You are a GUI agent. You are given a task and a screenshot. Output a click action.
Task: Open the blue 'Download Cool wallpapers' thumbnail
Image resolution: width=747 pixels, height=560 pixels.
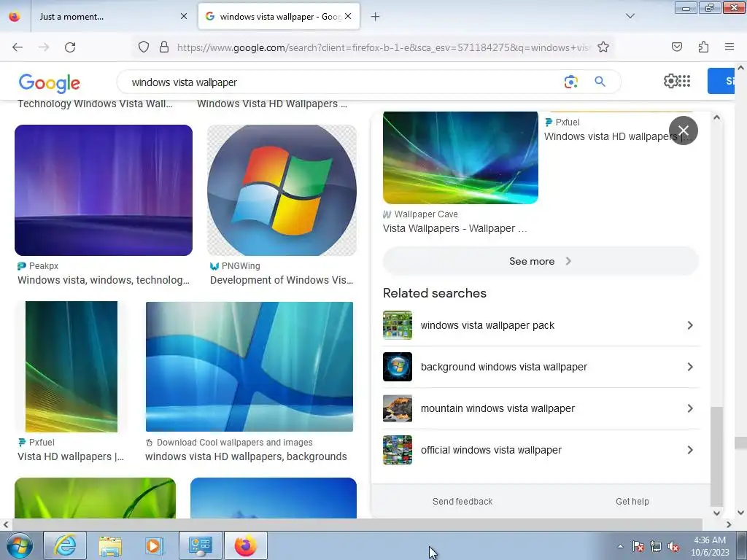[249, 367]
